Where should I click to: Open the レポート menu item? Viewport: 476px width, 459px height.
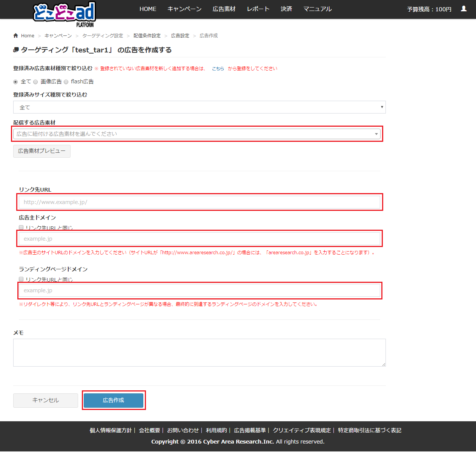point(258,9)
